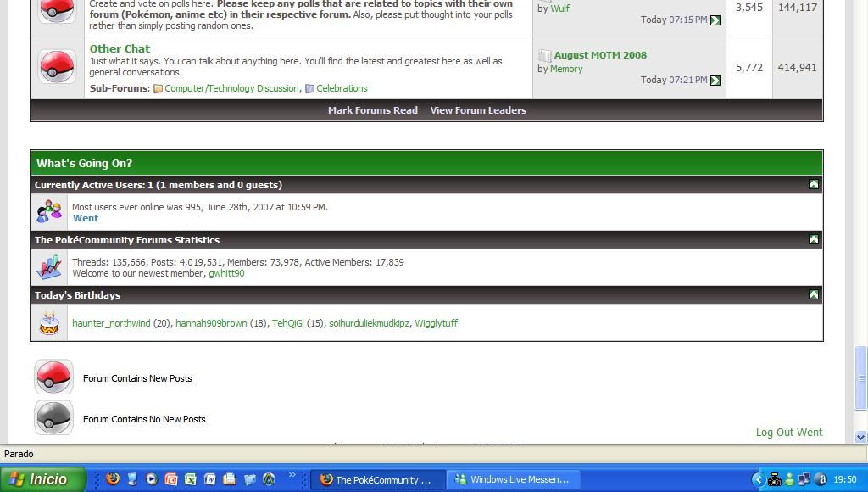
Task: Click the printer icon in Quick Launch
Action: click(229, 478)
